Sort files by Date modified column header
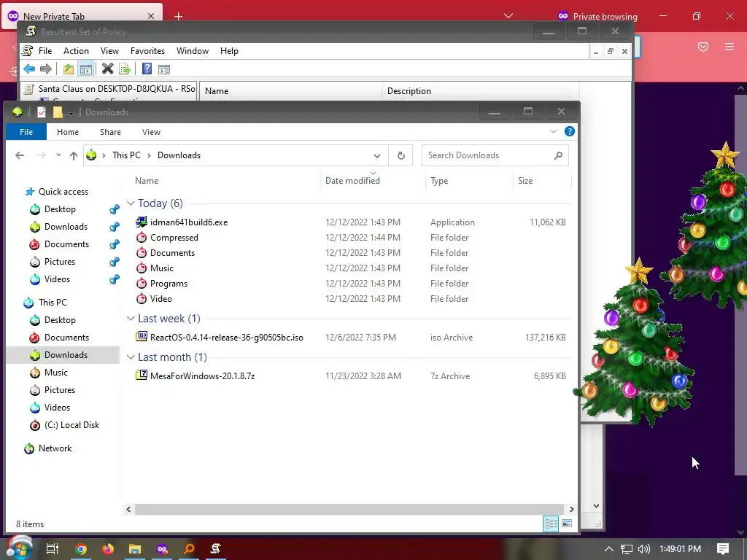 pyautogui.click(x=373, y=181)
